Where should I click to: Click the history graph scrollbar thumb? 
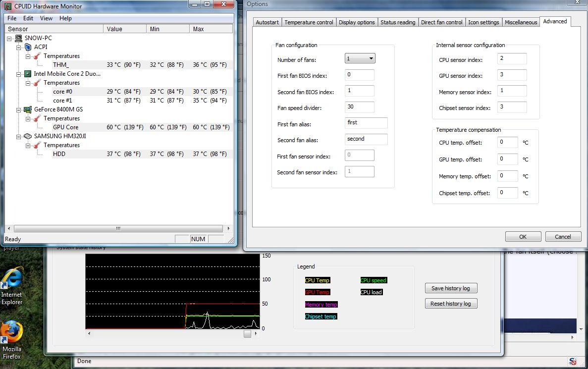point(247,333)
